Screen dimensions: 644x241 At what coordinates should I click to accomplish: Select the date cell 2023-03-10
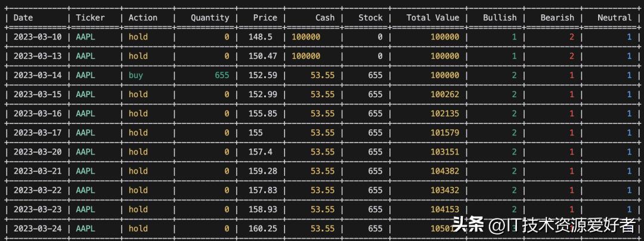click(37, 37)
